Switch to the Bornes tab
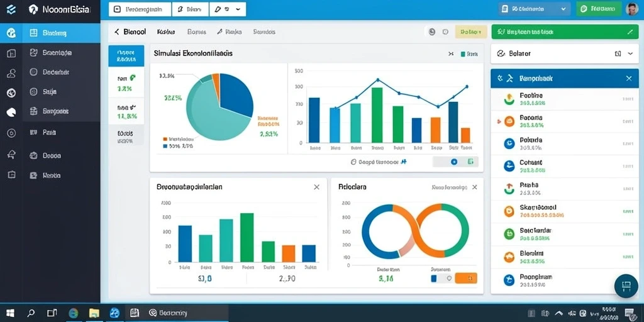Image resolution: width=644 pixels, height=322 pixels. click(196, 31)
